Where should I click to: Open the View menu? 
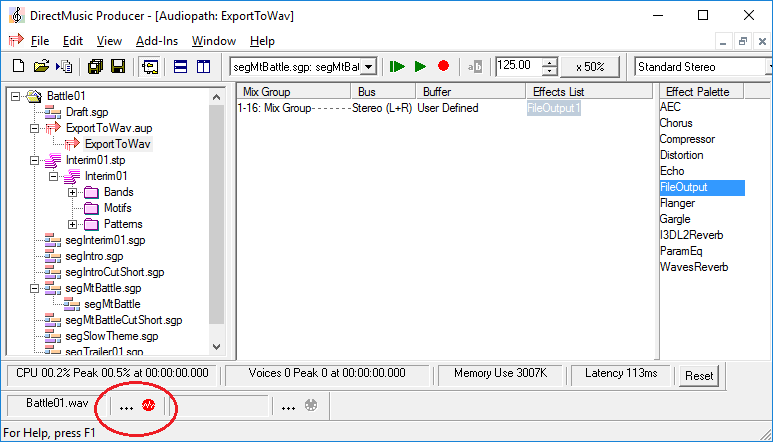109,41
